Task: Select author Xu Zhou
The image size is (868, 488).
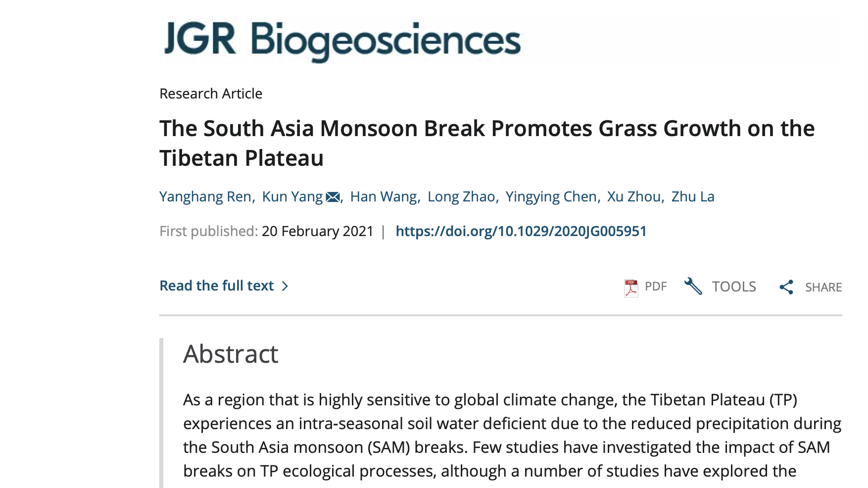Action: pyautogui.click(x=634, y=196)
